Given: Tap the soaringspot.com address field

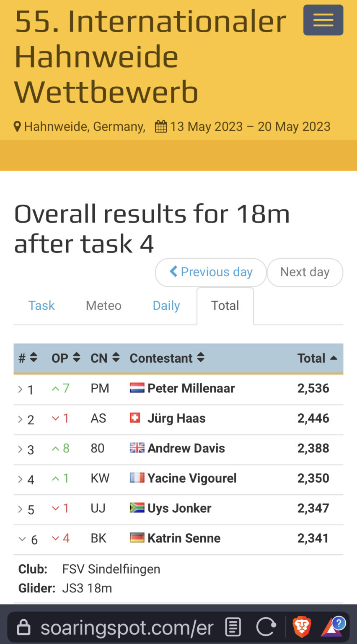Looking at the screenshot, I should 127,628.
